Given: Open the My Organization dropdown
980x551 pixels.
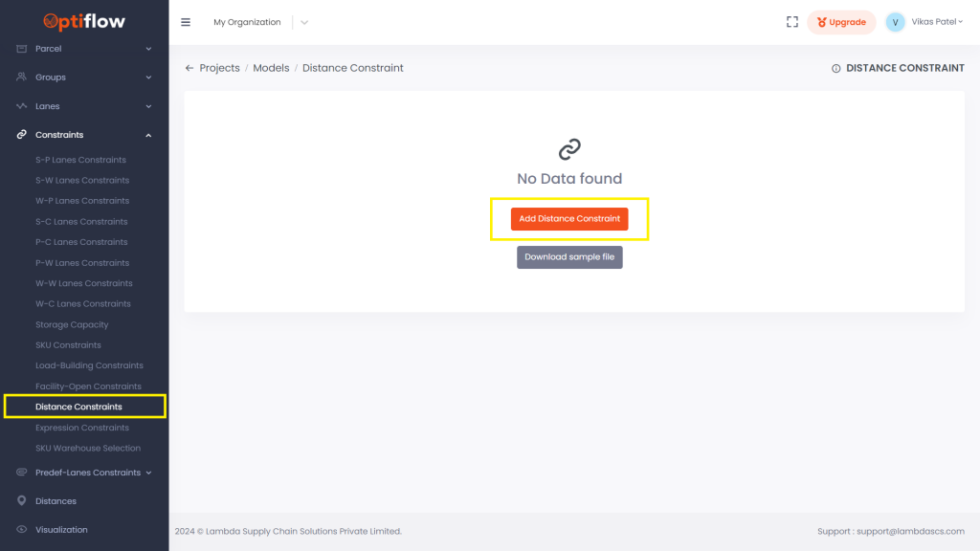Looking at the screenshot, I should coord(304,22).
